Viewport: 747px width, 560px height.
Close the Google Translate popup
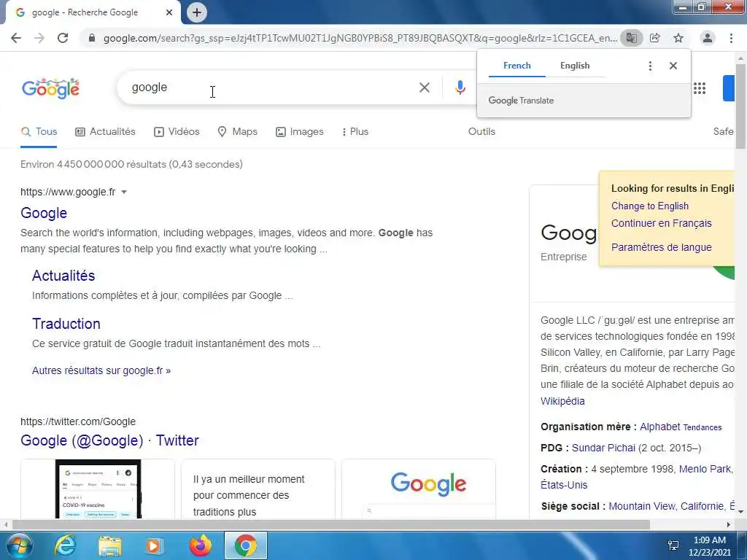(673, 66)
